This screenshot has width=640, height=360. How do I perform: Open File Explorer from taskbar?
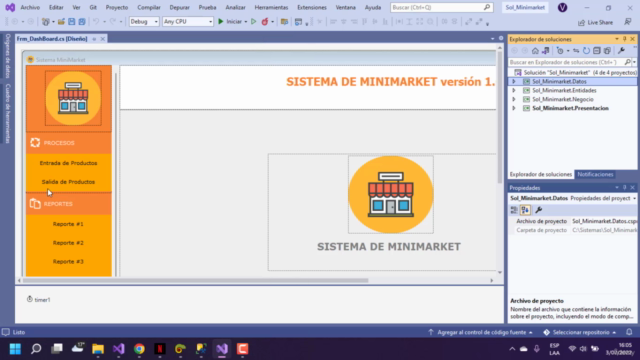point(98,349)
